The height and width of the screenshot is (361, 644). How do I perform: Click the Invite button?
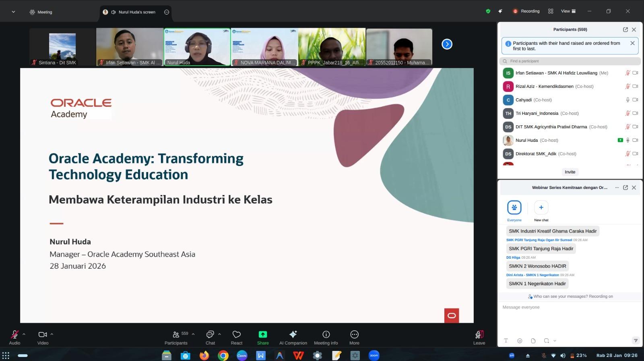570,172
